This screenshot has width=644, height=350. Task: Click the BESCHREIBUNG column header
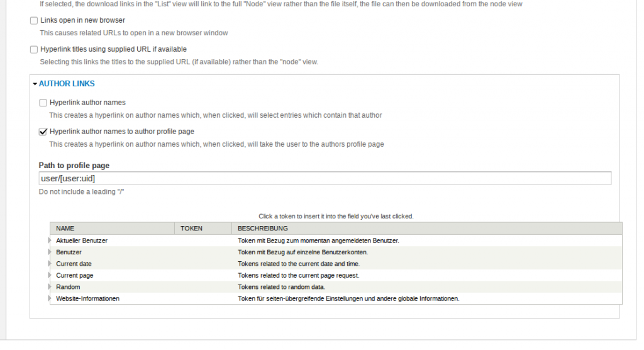(262, 229)
